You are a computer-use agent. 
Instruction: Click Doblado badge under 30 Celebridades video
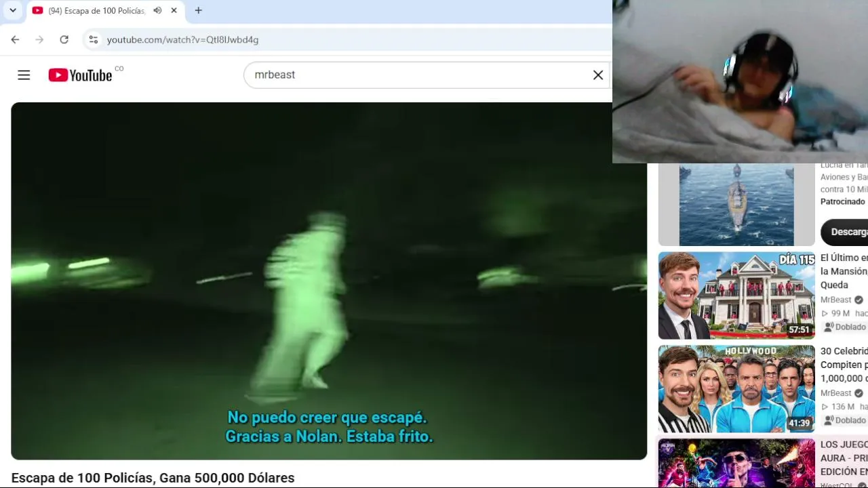(x=846, y=421)
